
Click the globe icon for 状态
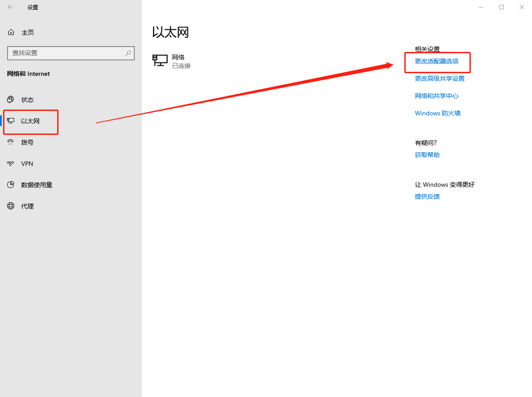coord(11,99)
